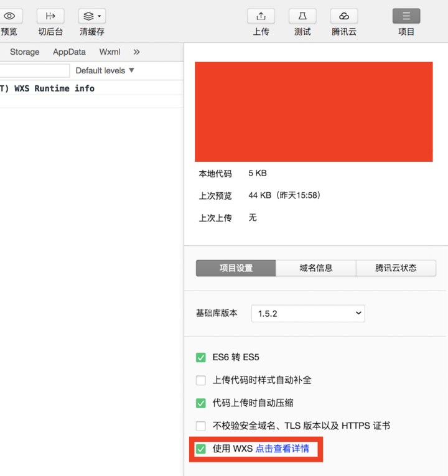Show more devtools tabs chevron

pyautogui.click(x=137, y=52)
